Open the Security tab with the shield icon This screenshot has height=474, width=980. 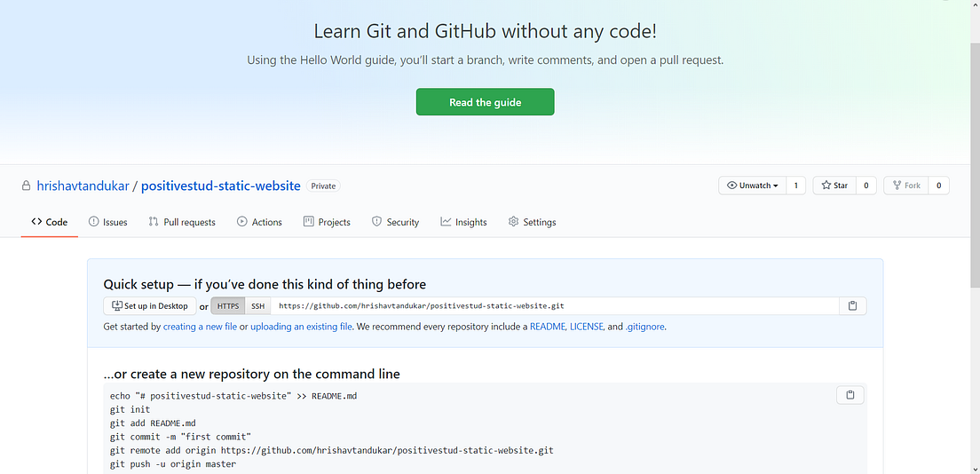395,222
